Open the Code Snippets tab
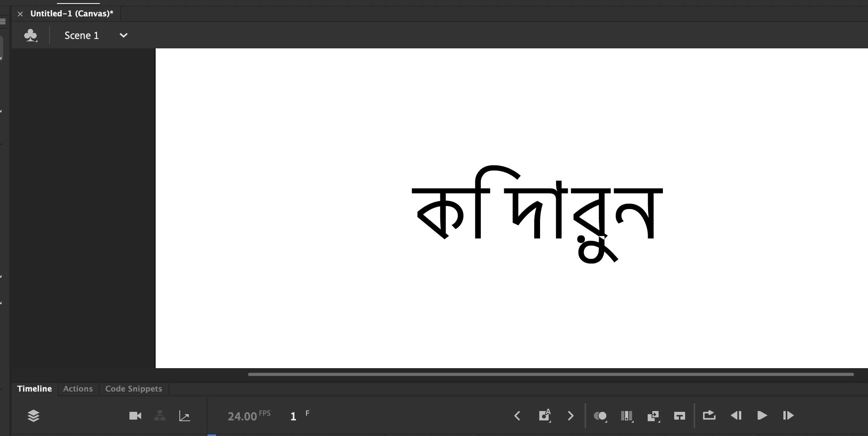Viewport: 868px width, 436px height. [x=133, y=388]
